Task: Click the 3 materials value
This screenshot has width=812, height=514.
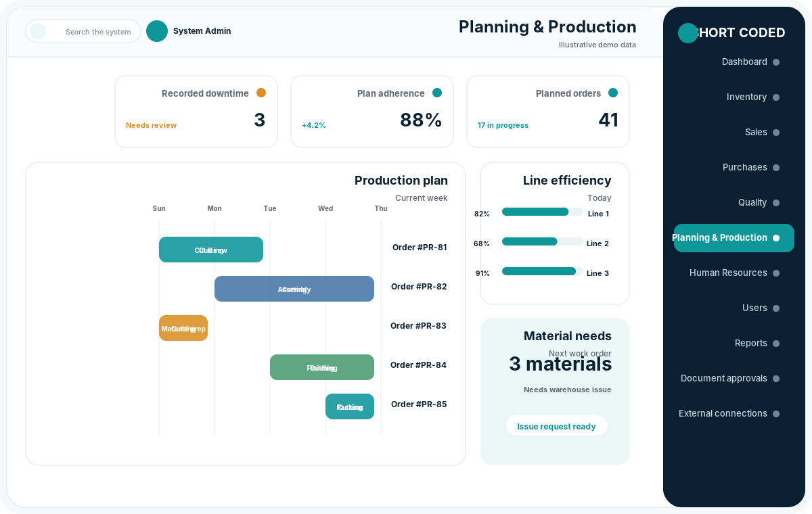Action: pos(560,364)
